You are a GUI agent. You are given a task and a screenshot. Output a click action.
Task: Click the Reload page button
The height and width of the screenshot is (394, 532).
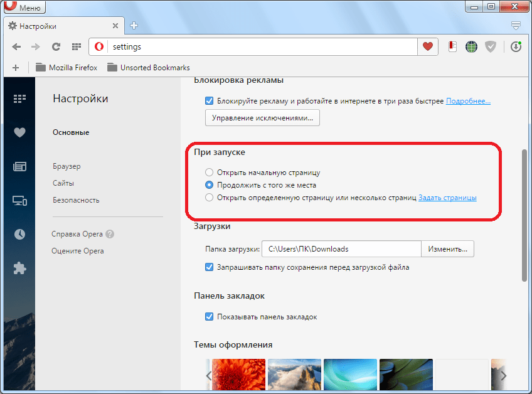[56, 46]
